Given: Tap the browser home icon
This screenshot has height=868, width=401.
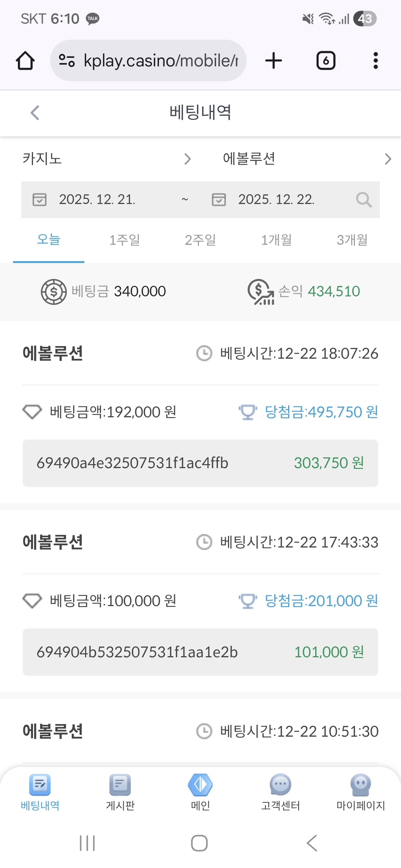Looking at the screenshot, I should pos(25,61).
